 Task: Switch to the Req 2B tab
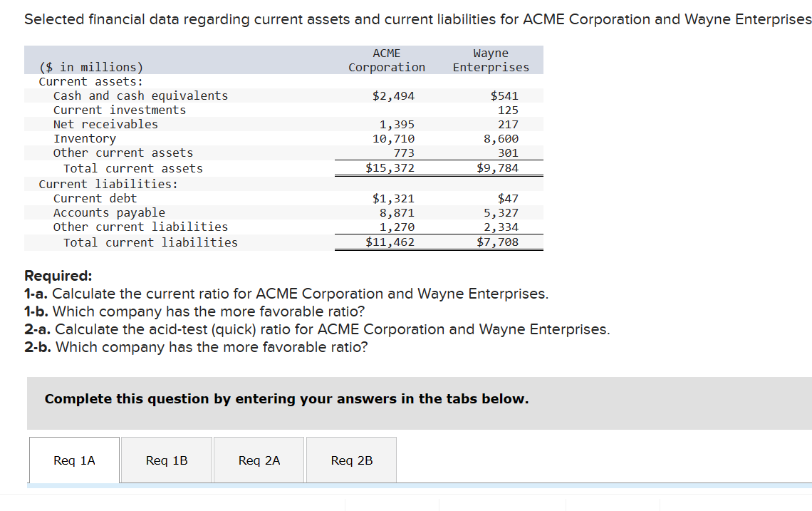350,460
